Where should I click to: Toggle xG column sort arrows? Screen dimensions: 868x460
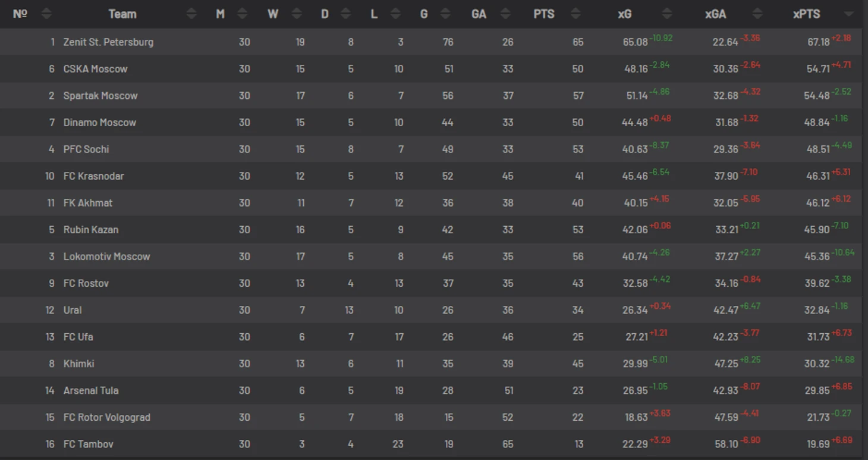tap(667, 14)
